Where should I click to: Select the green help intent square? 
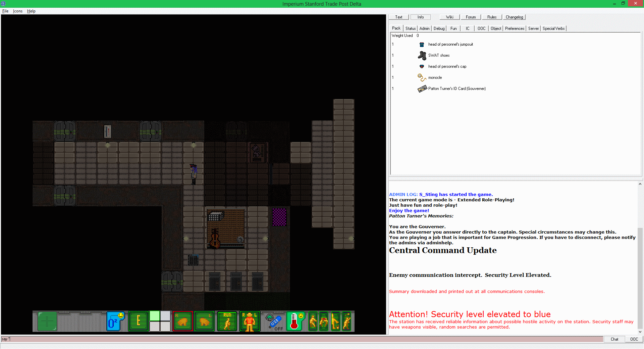point(155,316)
